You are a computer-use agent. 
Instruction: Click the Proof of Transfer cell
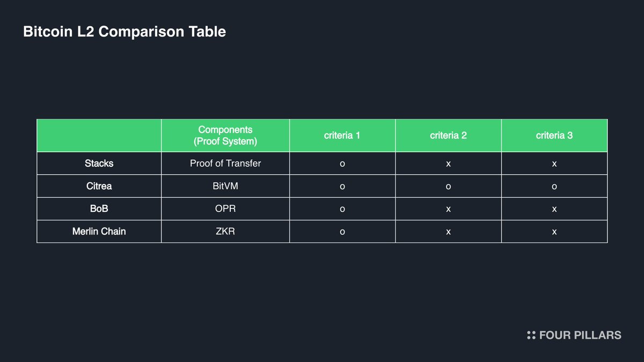[225, 163]
